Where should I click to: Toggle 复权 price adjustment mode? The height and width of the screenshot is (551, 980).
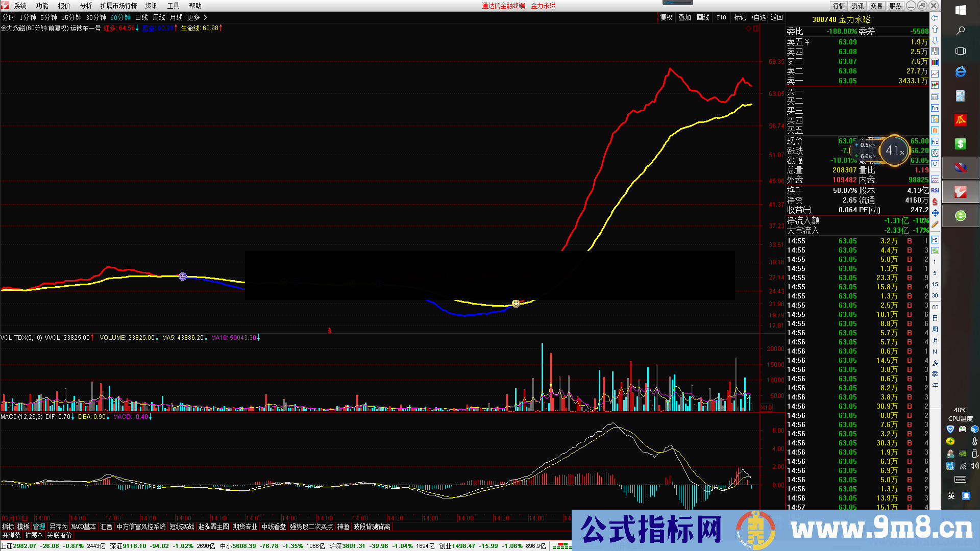click(666, 17)
